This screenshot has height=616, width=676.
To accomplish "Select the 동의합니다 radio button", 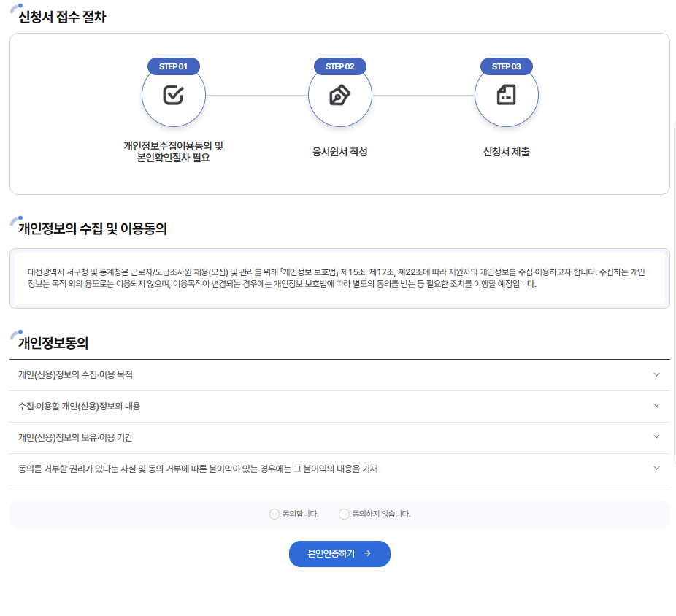I will click(x=274, y=515).
